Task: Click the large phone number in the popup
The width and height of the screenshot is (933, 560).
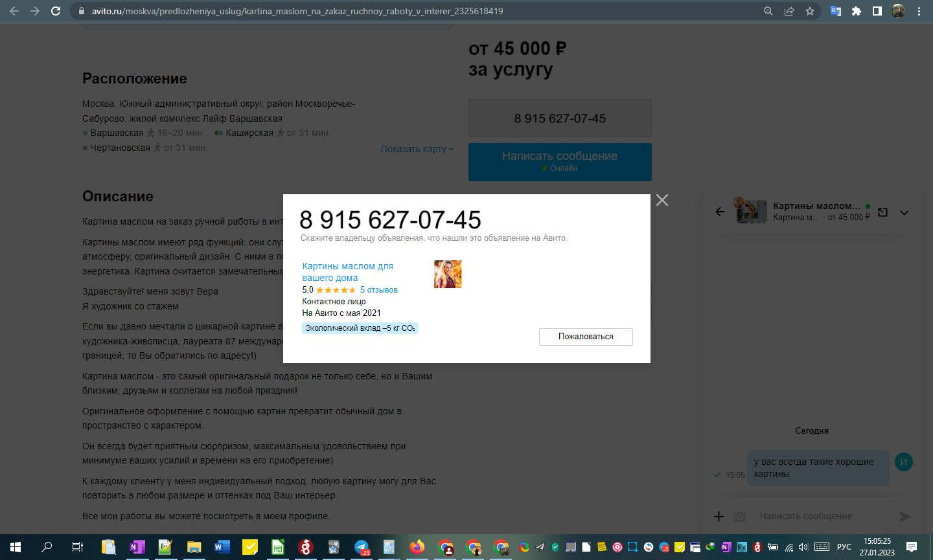Action: point(390,220)
